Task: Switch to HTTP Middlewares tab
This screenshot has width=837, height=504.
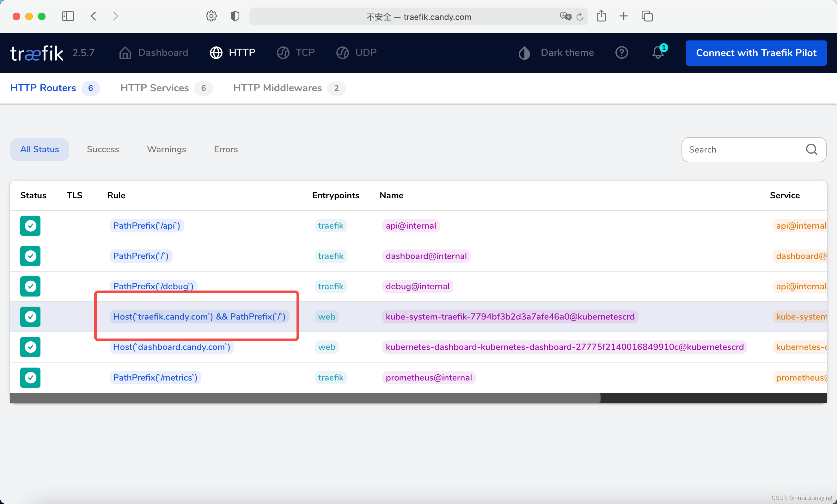Action: coord(290,88)
